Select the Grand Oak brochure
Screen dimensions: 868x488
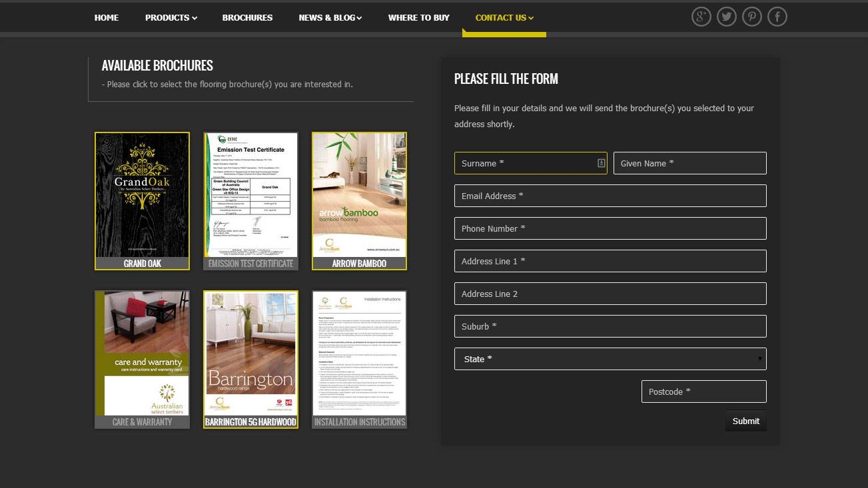tap(142, 200)
